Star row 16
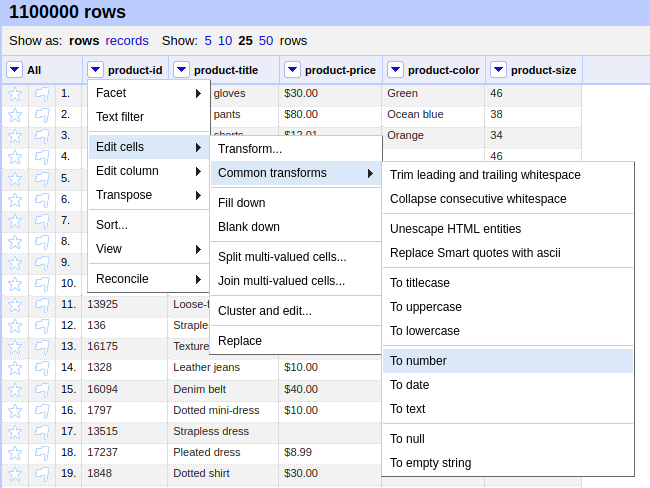The height and width of the screenshot is (488, 650). point(15,411)
